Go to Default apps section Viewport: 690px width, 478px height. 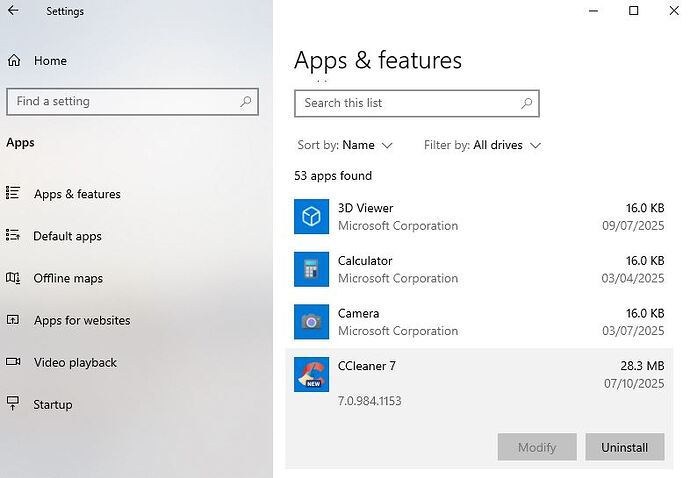pos(67,236)
